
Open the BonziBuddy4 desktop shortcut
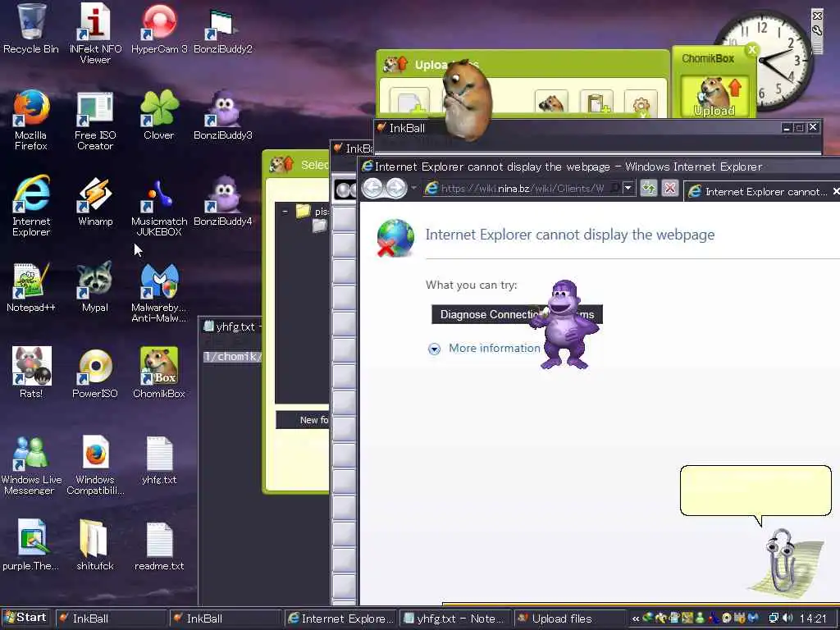coord(223,202)
